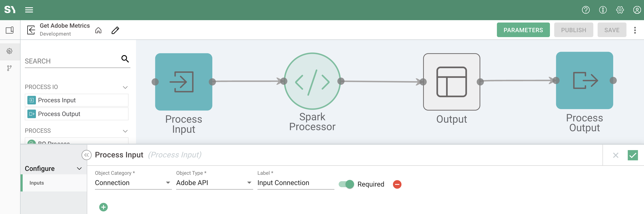
Task: Click the Label field containing Input Connection
Action: (295, 183)
